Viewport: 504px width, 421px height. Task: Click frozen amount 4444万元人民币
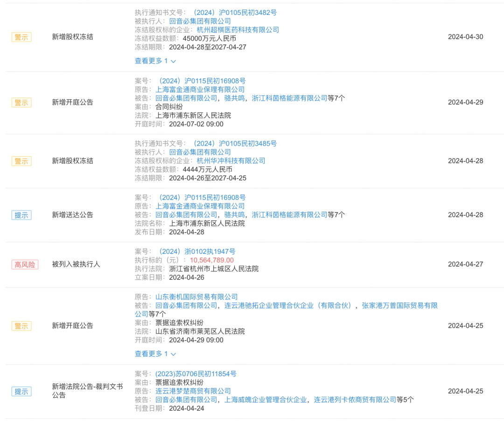[x=207, y=170]
